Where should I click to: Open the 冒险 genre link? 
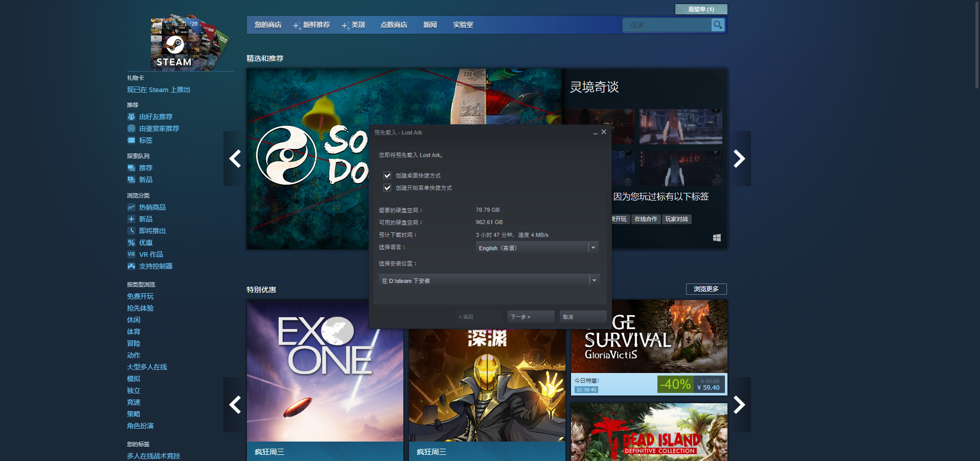(133, 343)
